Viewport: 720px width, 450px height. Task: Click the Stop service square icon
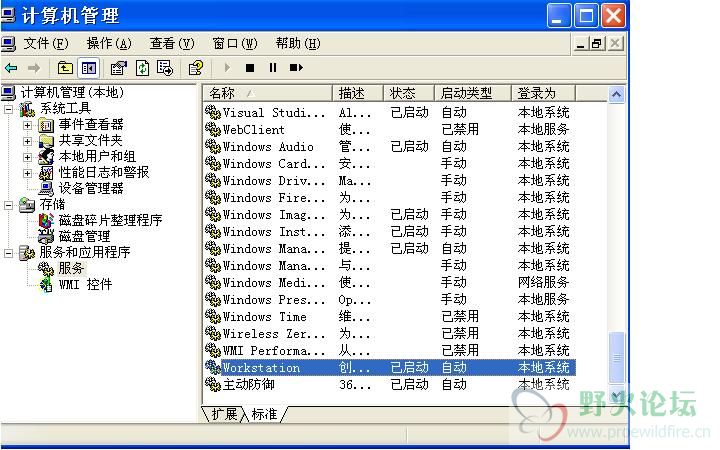point(250,68)
